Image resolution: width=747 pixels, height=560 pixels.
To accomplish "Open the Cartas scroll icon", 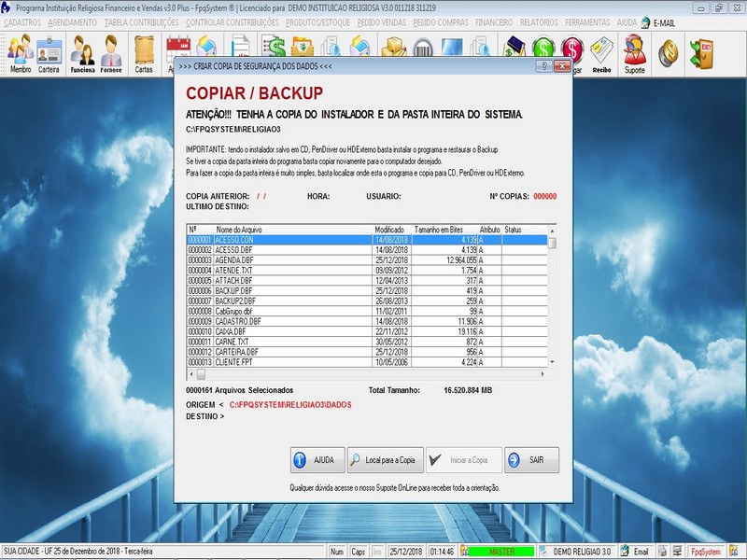I will pos(144,54).
